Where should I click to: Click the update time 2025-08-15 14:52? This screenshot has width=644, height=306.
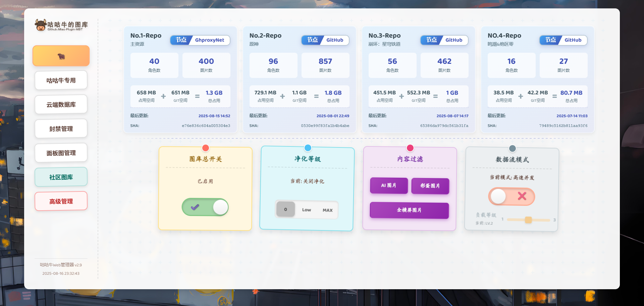(x=214, y=116)
